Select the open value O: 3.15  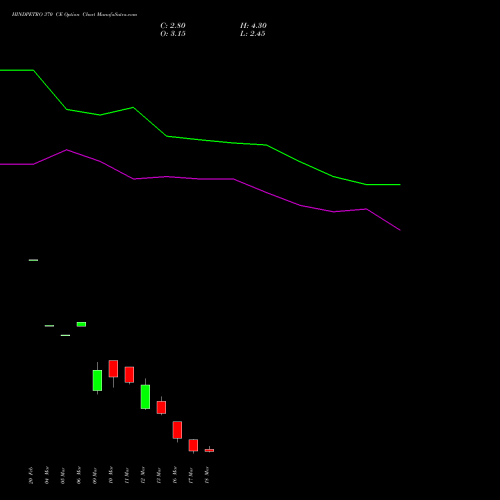coord(173,34)
